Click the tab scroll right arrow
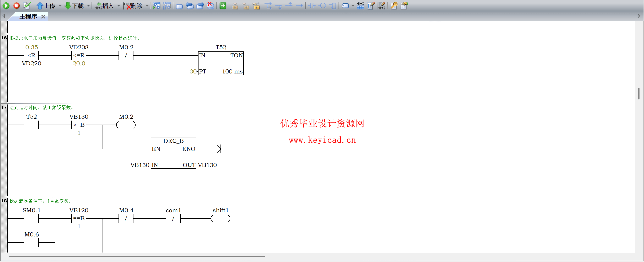The image size is (644, 262). tap(639, 16)
